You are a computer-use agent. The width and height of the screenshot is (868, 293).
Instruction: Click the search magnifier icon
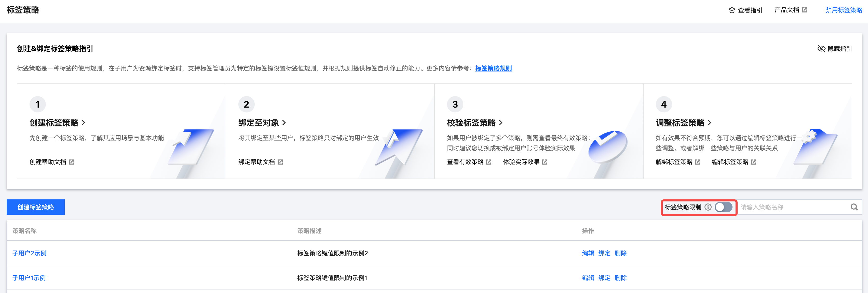click(854, 207)
